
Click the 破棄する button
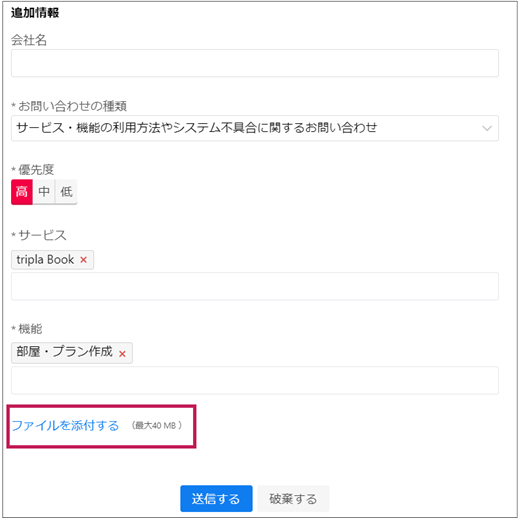(x=293, y=499)
